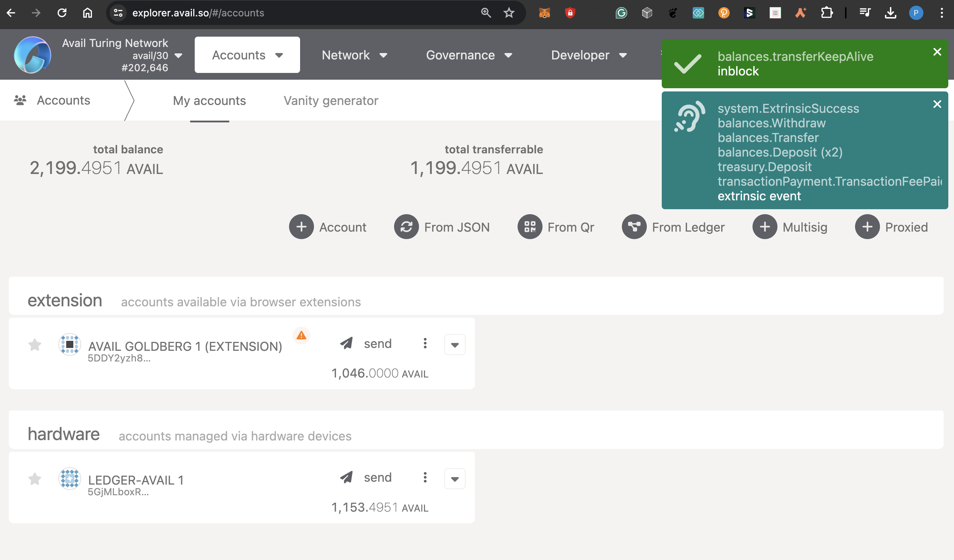
Task: Expand AVAIL GOLDBERG 1 account details arrow
Action: coord(455,345)
